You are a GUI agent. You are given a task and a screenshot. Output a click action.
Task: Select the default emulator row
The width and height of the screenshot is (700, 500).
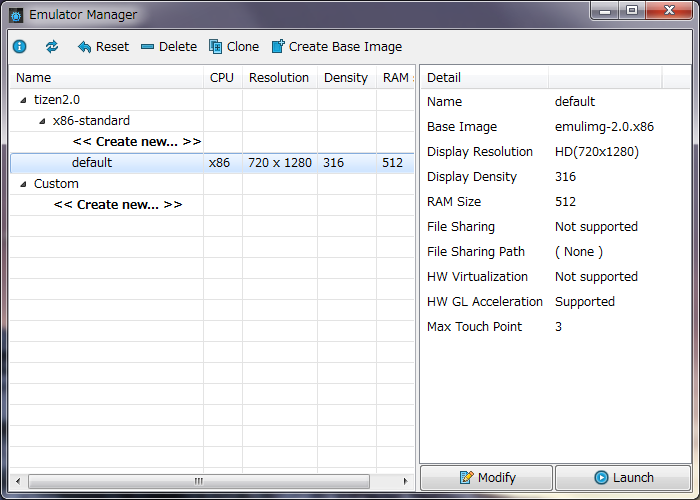[212, 163]
